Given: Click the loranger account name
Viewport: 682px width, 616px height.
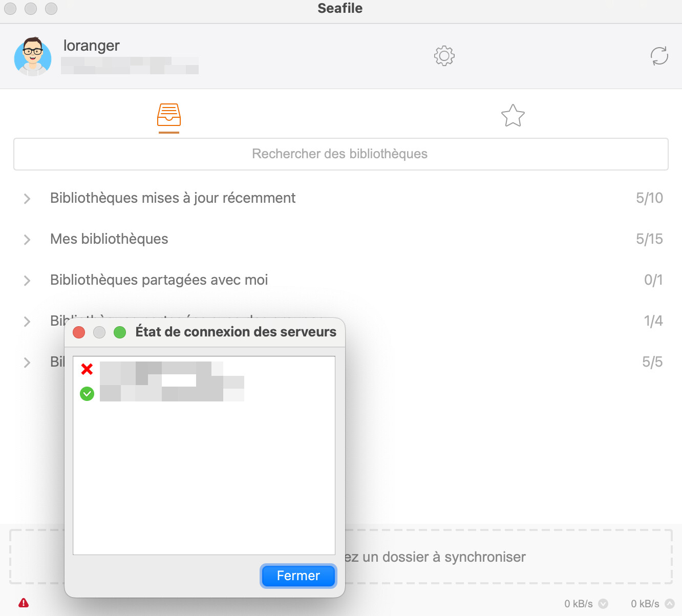Looking at the screenshot, I should 92,46.
